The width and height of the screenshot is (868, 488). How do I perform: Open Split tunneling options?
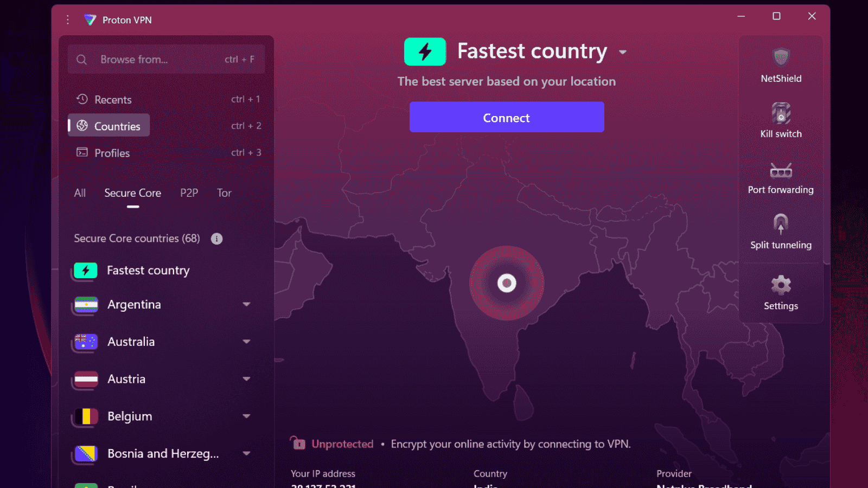[781, 232]
